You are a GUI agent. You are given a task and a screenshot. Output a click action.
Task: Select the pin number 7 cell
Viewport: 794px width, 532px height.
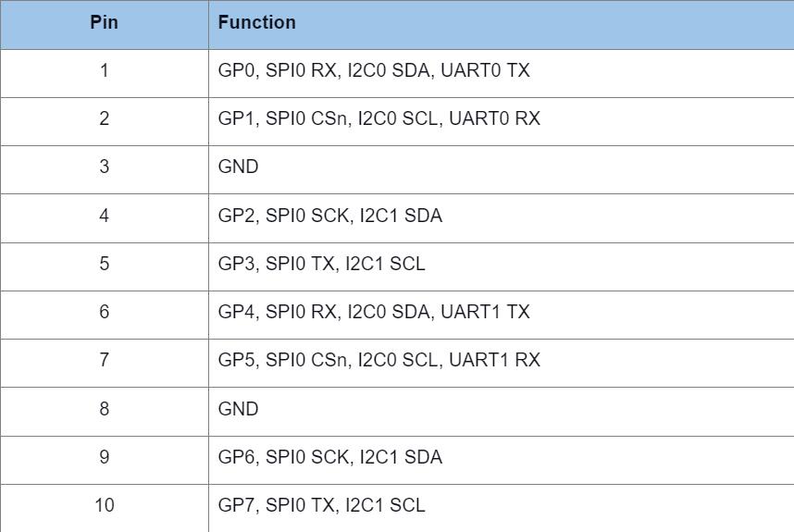tap(104, 360)
